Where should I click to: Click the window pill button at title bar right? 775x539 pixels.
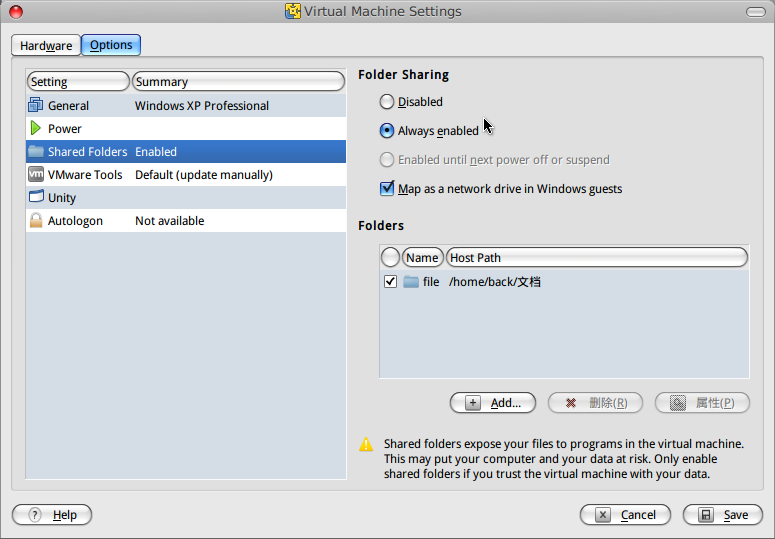(756, 12)
